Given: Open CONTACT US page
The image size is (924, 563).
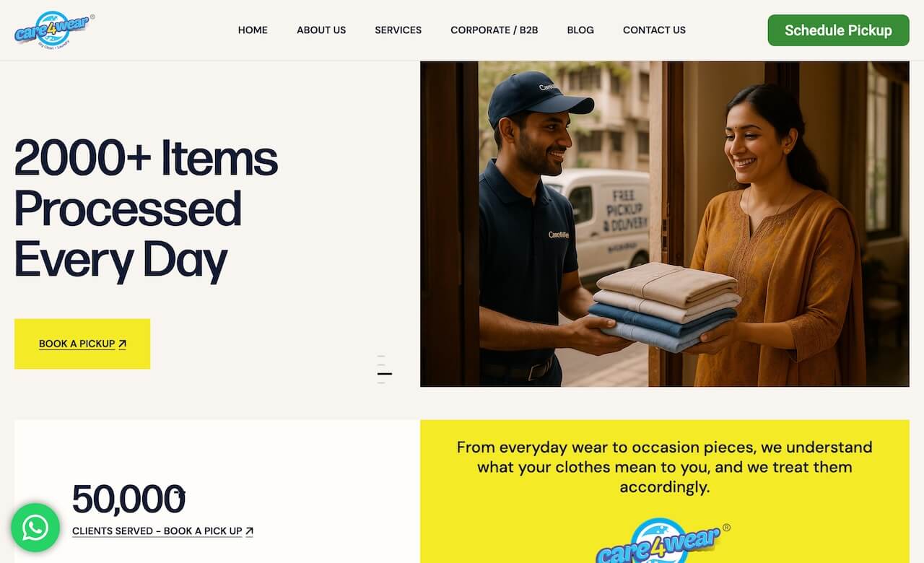Looking at the screenshot, I should pos(654,30).
